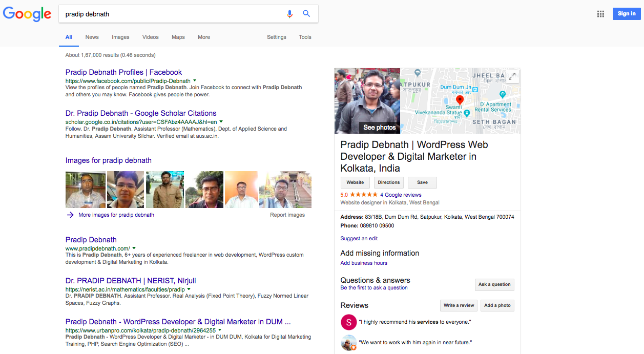This screenshot has height=354, width=644.
Task: Click 'More images for pradip debnath'
Action: tap(116, 215)
